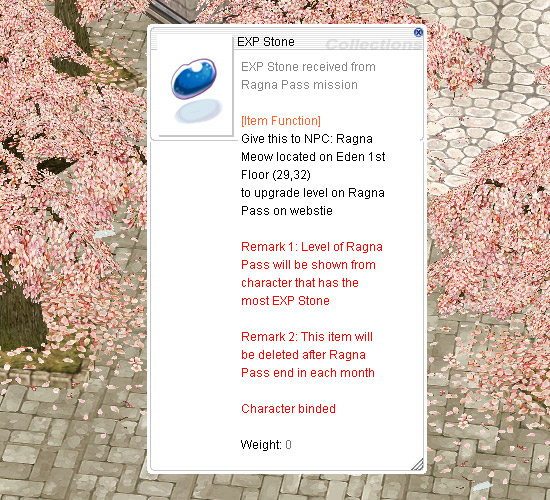550x500 pixels.
Task: Click the Character binded notice
Action: [288, 409]
